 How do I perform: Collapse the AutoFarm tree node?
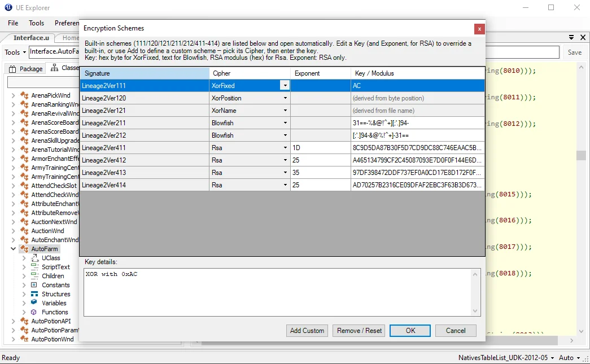(13, 248)
